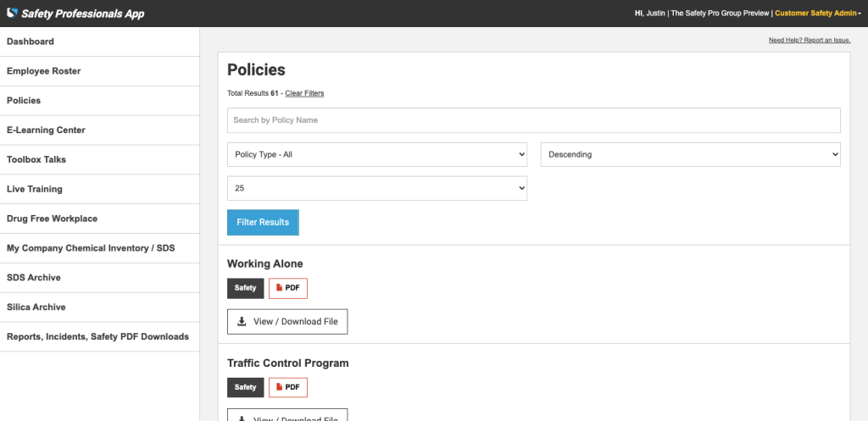Image resolution: width=868 pixels, height=421 pixels.
Task: Click the Hi, Justin greeting text
Action: click(x=650, y=14)
